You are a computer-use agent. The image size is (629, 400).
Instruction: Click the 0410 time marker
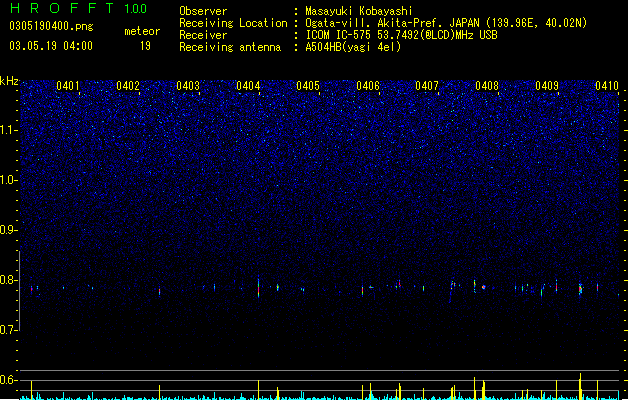tap(607, 86)
